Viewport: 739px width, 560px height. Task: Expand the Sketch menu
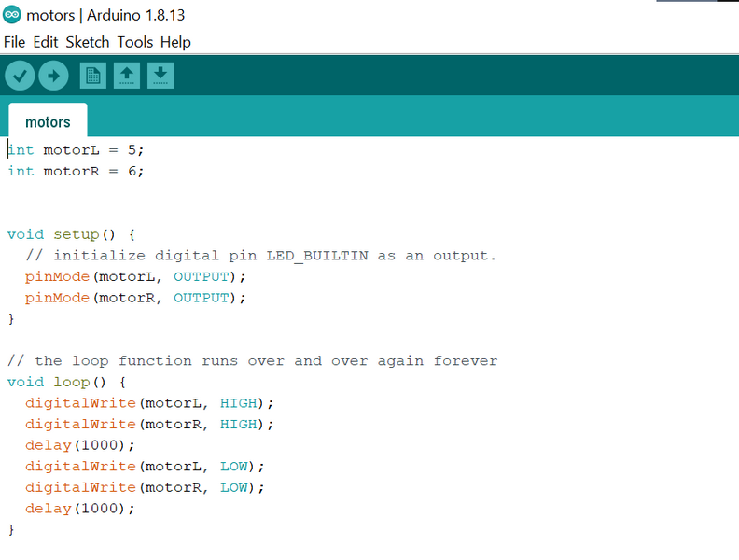tap(88, 42)
